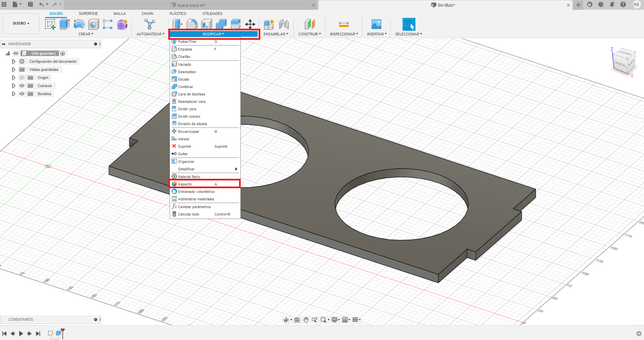Viewport: 644px width, 340px height.
Task: Click the Undo arrow icon
Action: click(41, 4)
